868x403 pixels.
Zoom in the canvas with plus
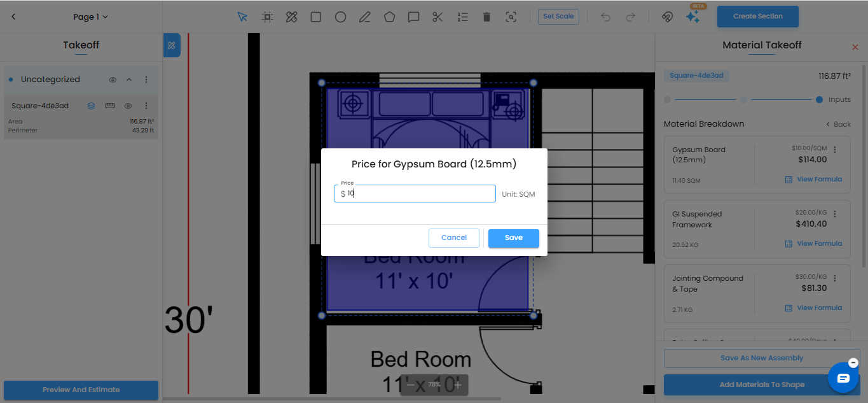[x=458, y=385]
